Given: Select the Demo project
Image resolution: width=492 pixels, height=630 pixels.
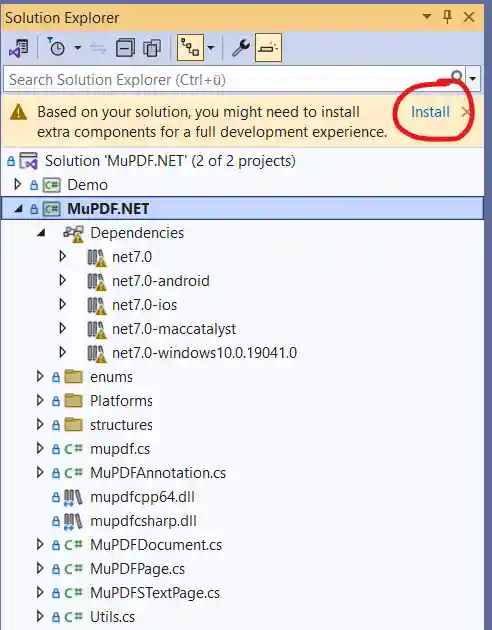Looking at the screenshot, I should click(x=88, y=185).
